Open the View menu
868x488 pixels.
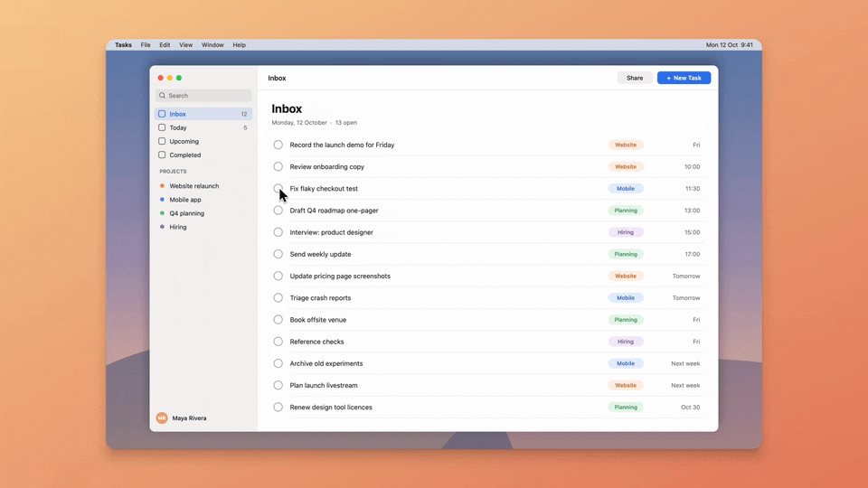coord(186,45)
